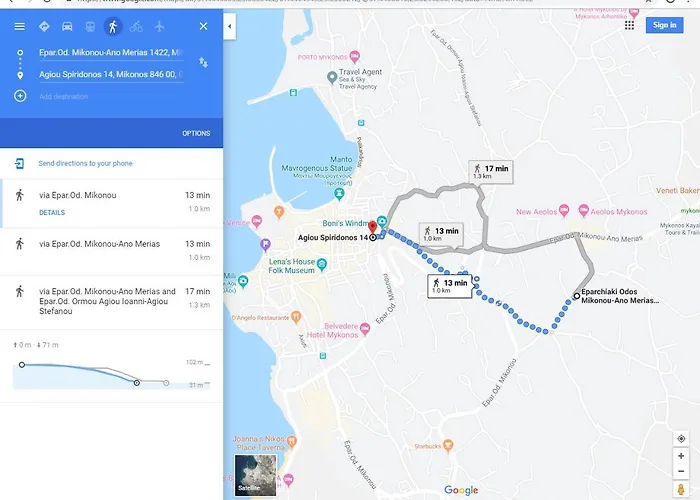Viewport: 700px width, 500px height.
Task: Zoom in with the plus button
Action: pos(681,456)
